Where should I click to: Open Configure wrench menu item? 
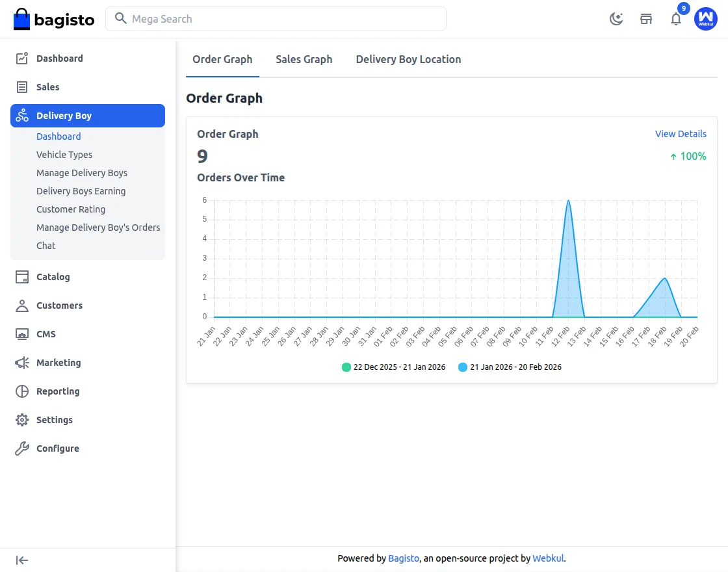[57, 448]
